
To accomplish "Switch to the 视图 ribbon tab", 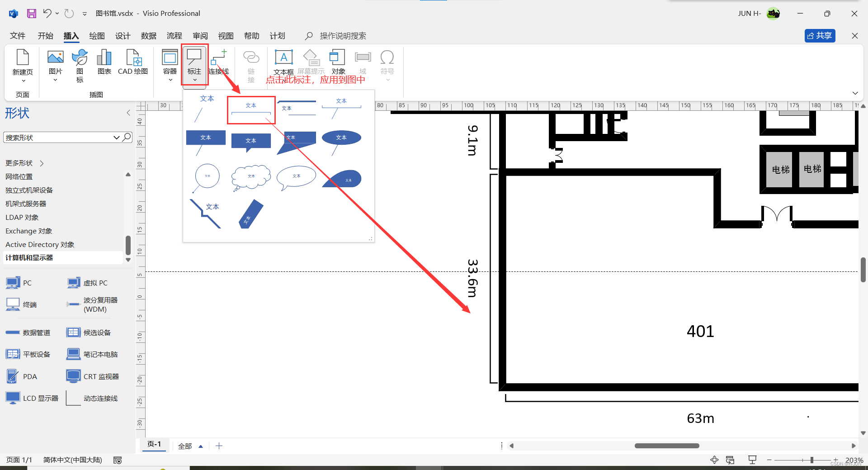I will (226, 36).
